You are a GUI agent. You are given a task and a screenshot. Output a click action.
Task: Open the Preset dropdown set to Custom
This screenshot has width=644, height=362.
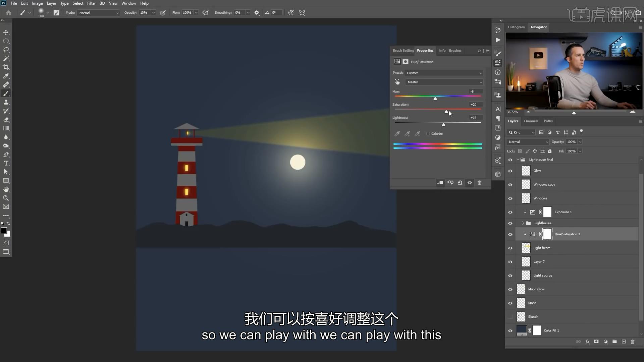point(444,73)
